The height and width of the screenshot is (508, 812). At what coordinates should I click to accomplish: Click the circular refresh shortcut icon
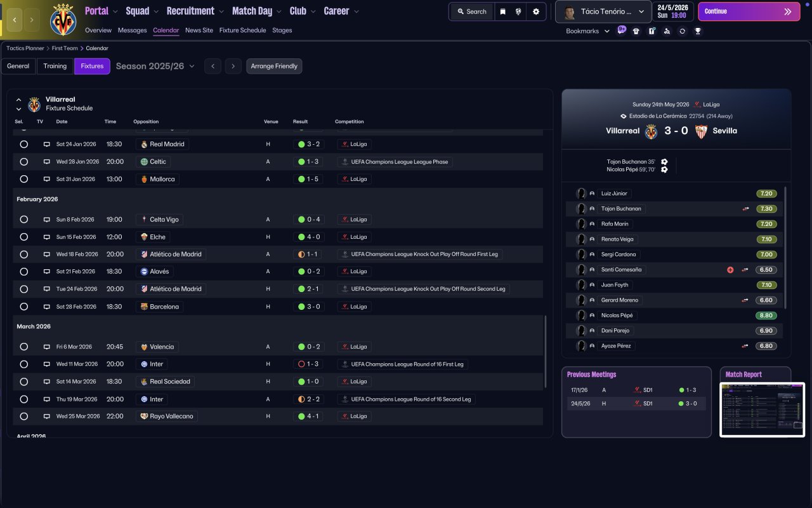tap(682, 31)
